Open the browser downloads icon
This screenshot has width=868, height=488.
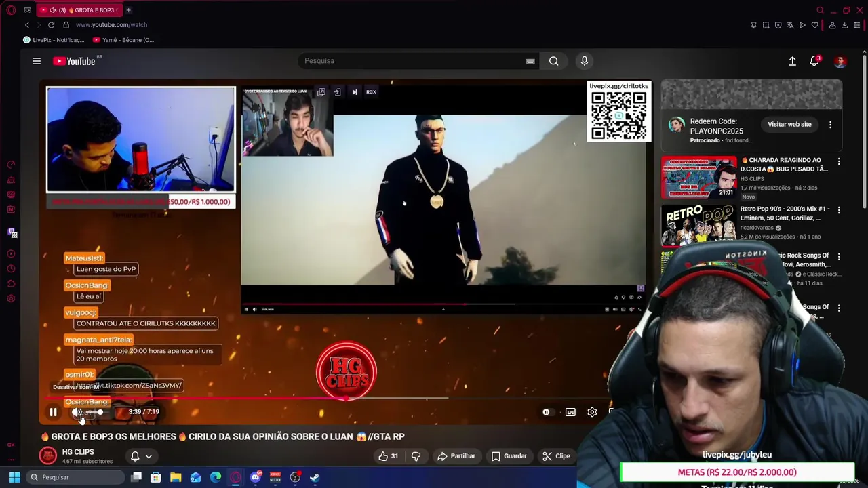click(844, 25)
